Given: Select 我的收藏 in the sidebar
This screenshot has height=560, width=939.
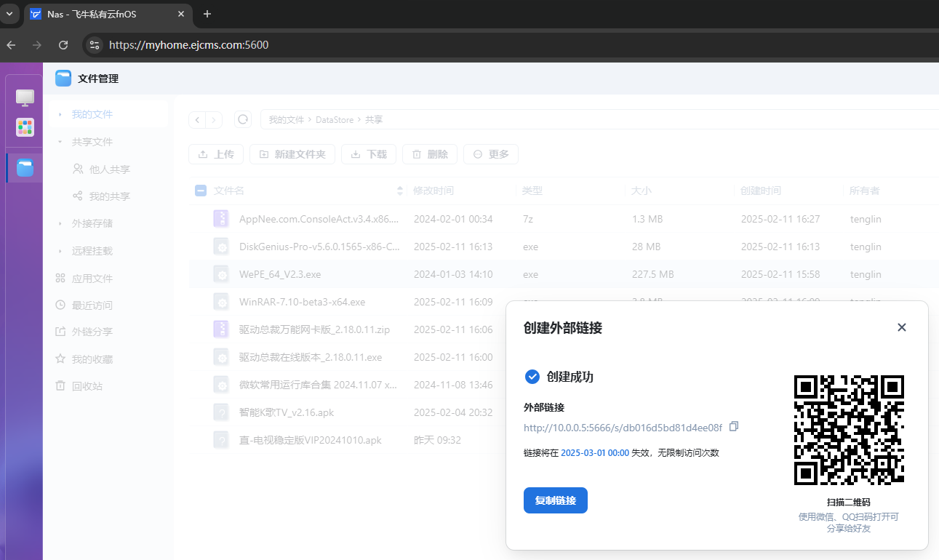Looking at the screenshot, I should [x=92, y=359].
